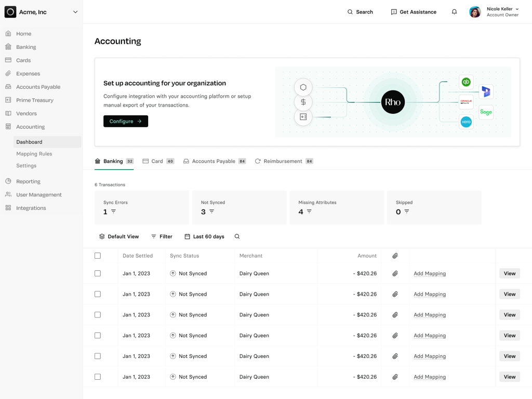Click Nicole Keller's avatar picture

(475, 12)
